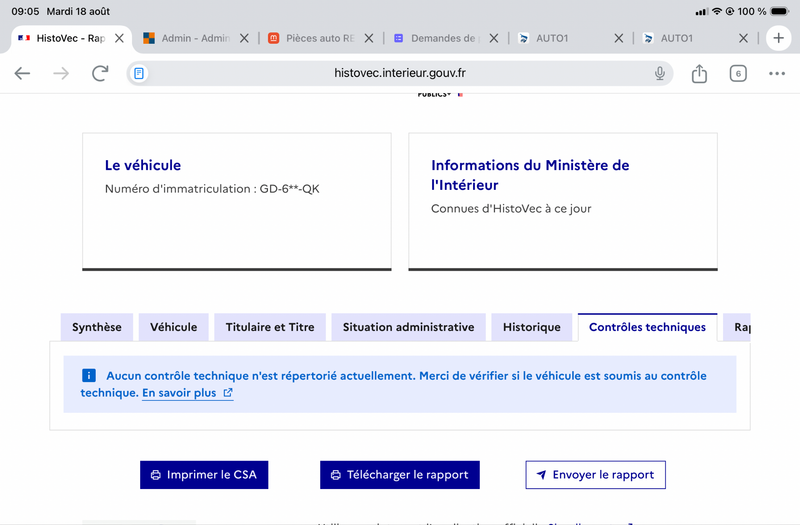This screenshot has height=525, width=800.
Task: Click the Envoyer le rapport button
Action: pos(595,475)
